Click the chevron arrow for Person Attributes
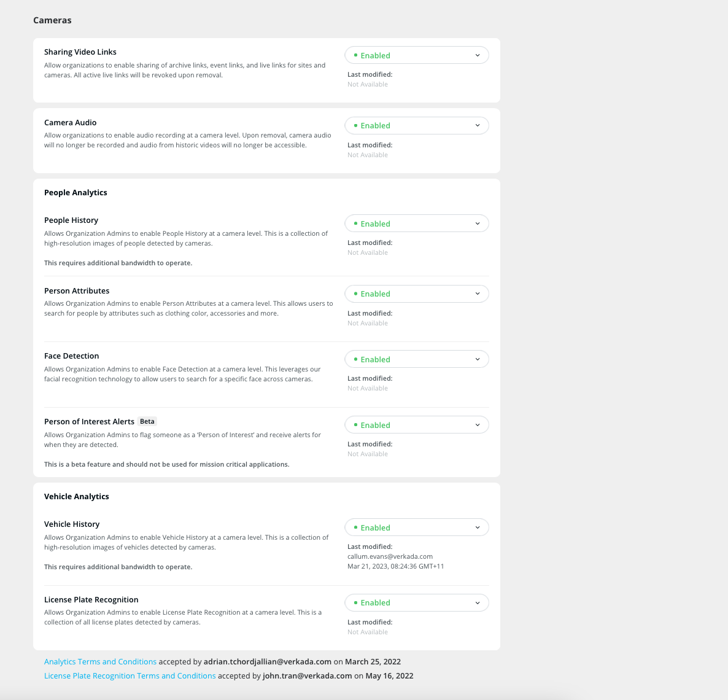728x700 pixels. coord(478,294)
